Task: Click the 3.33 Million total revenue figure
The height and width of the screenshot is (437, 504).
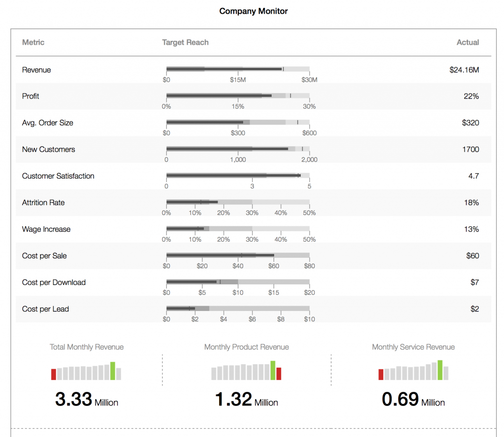Action: [x=87, y=400]
